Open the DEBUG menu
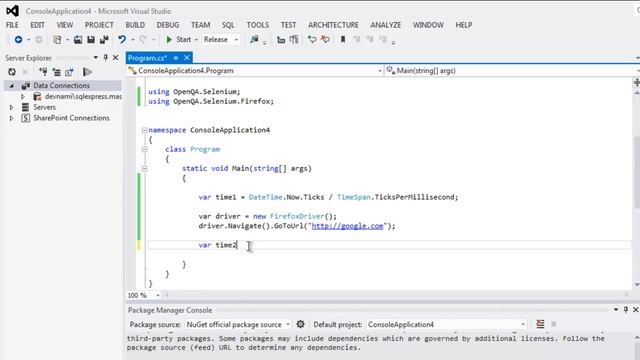 pos(168,25)
